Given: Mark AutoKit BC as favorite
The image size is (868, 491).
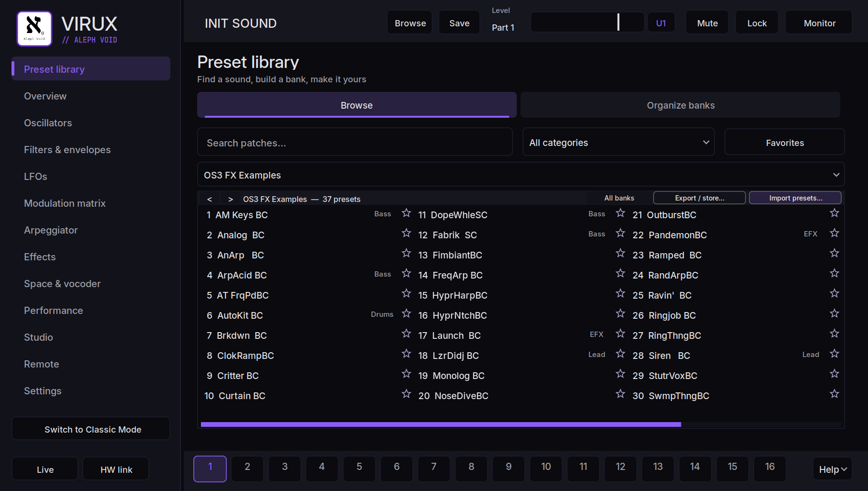Looking at the screenshot, I should pyautogui.click(x=406, y=313).
